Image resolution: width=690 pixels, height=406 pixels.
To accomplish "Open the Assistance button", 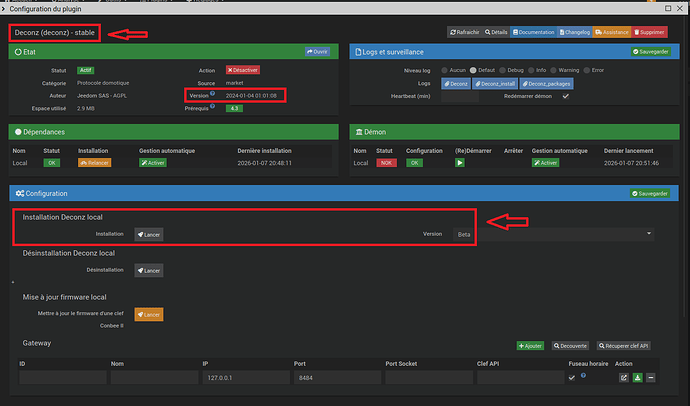I will click(612, 32).
